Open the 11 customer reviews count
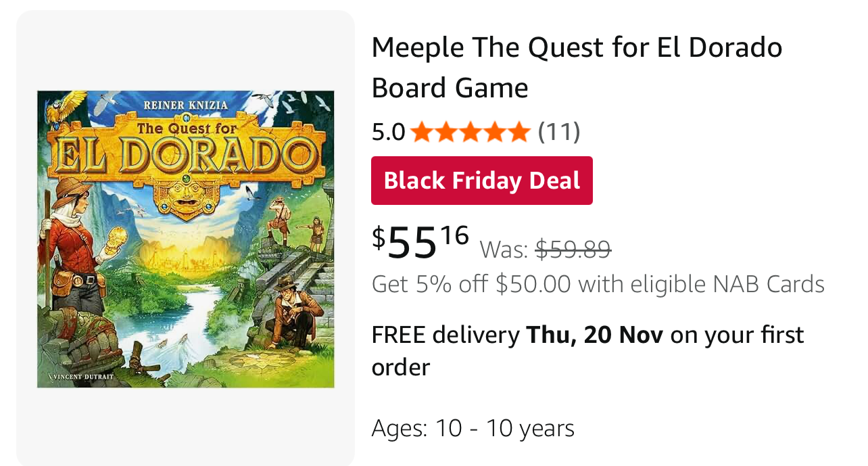 (559, 132)
